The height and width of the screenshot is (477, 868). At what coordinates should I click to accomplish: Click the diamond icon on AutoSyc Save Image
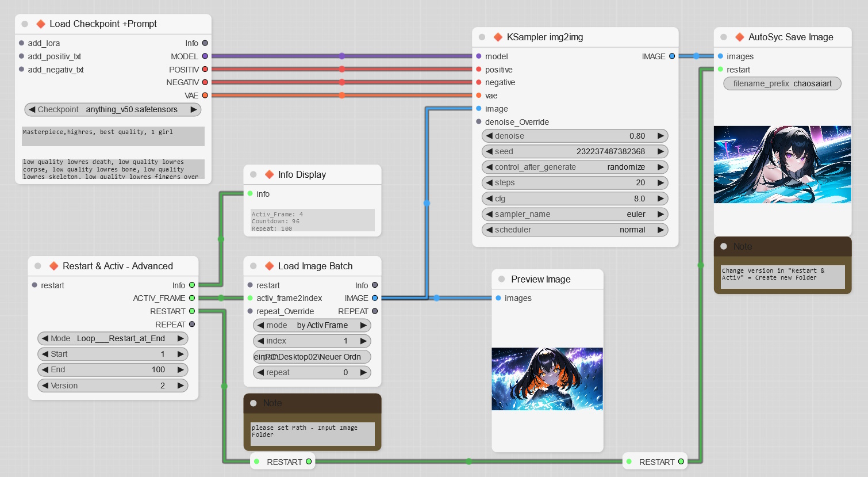(x=740, y=37)
